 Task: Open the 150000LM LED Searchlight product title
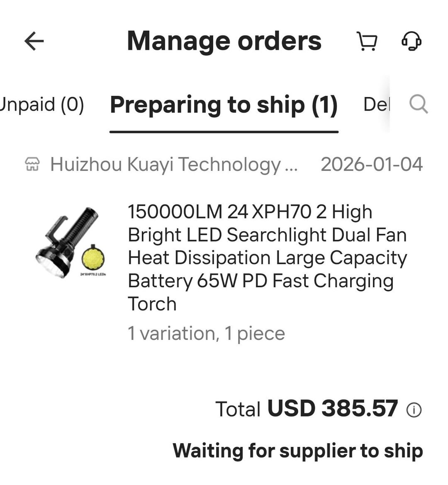(267, 257)
